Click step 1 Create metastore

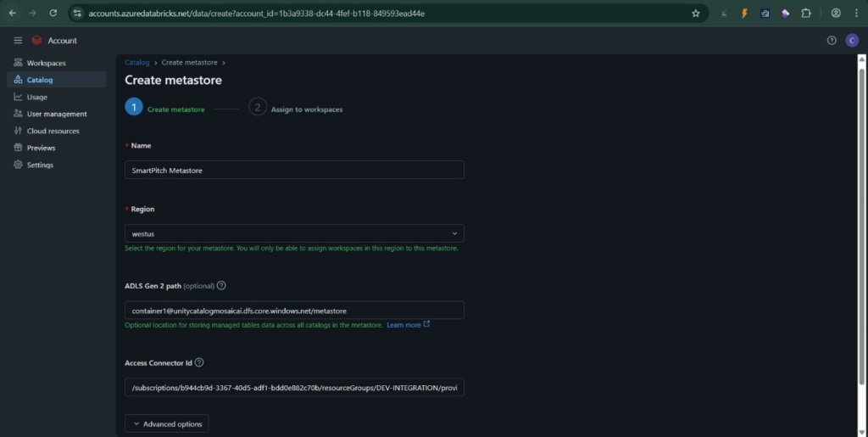[x=165, y=108]
